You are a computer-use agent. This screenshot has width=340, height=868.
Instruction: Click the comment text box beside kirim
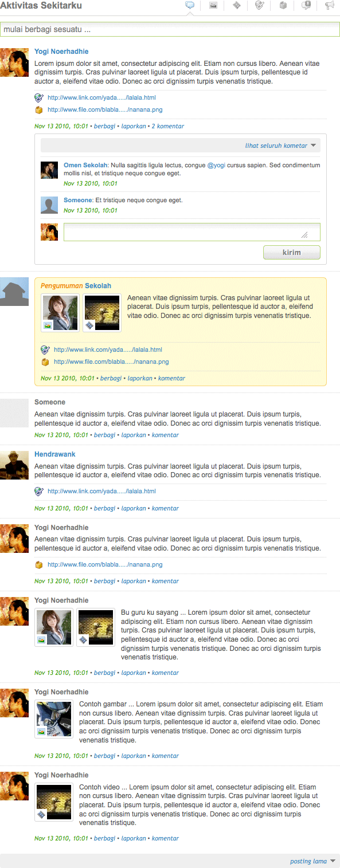pyautogui.click(x=192, y=232)
